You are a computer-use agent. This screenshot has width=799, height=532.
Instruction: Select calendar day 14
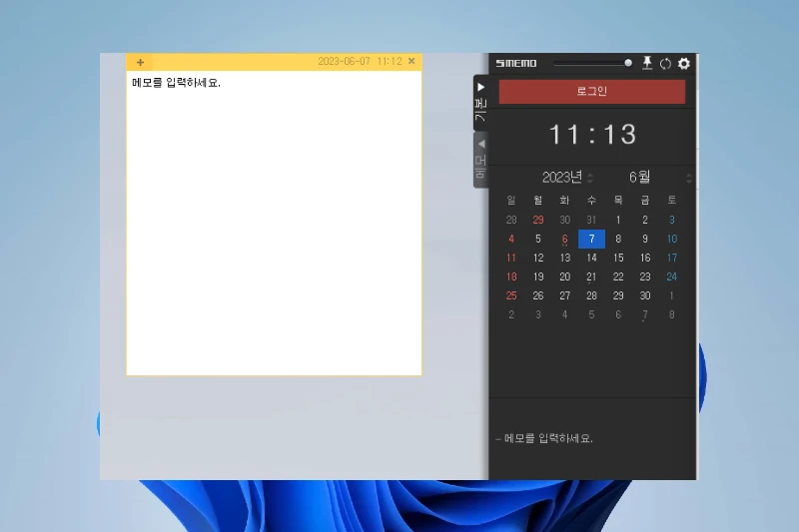tap(591, 259)
